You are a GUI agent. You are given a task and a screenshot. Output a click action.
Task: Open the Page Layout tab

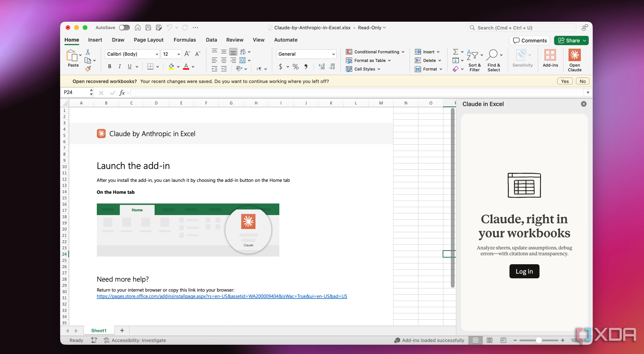(x=149, y=40)
